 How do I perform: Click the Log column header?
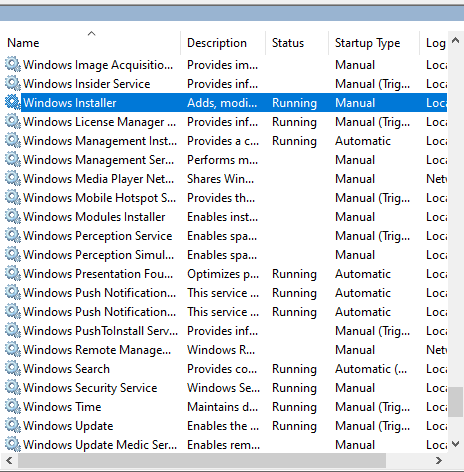point(433,43)
